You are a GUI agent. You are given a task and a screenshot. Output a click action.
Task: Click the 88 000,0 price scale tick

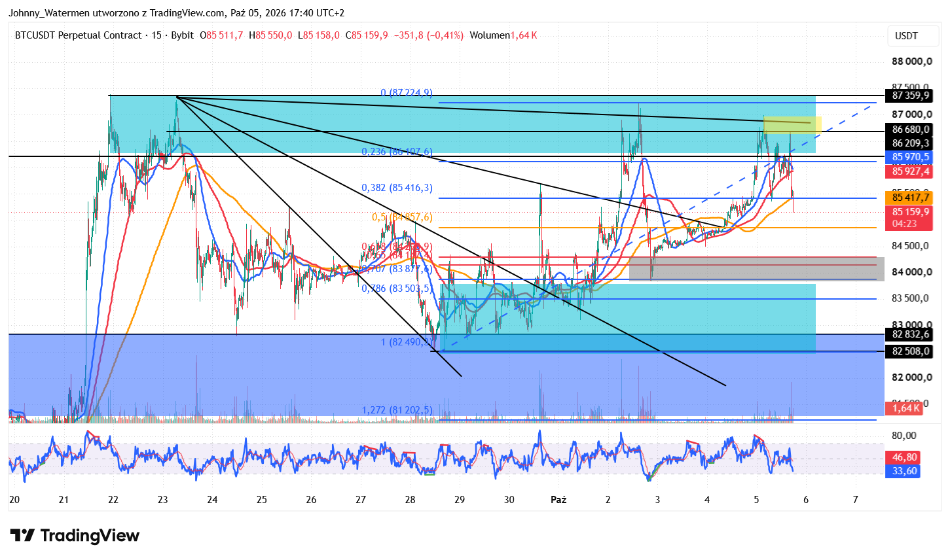tap(912, 61)
